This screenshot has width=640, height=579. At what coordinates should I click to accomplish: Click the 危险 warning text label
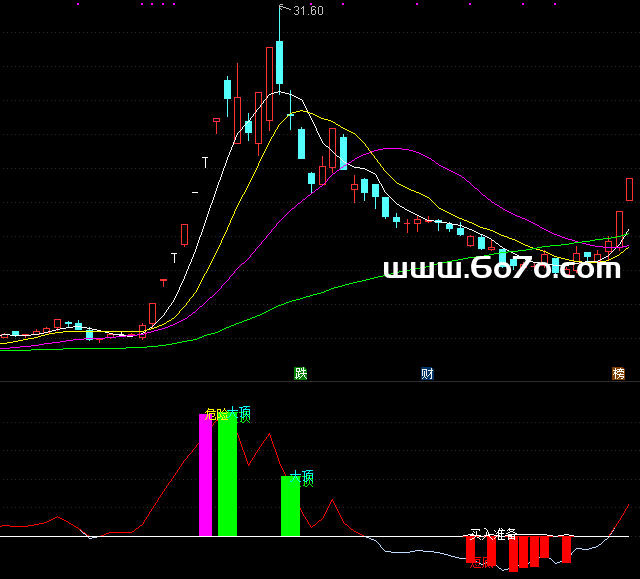214,413
